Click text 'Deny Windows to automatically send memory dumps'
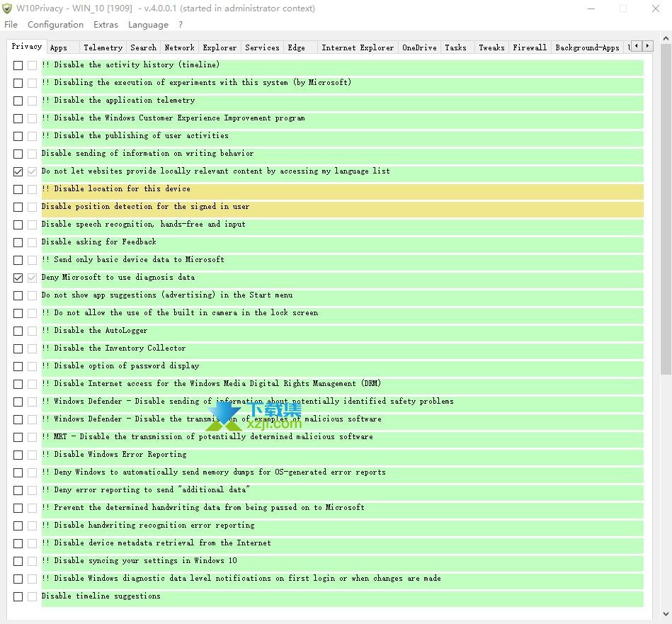Viewport: 672px width, 624px height. 154,472
